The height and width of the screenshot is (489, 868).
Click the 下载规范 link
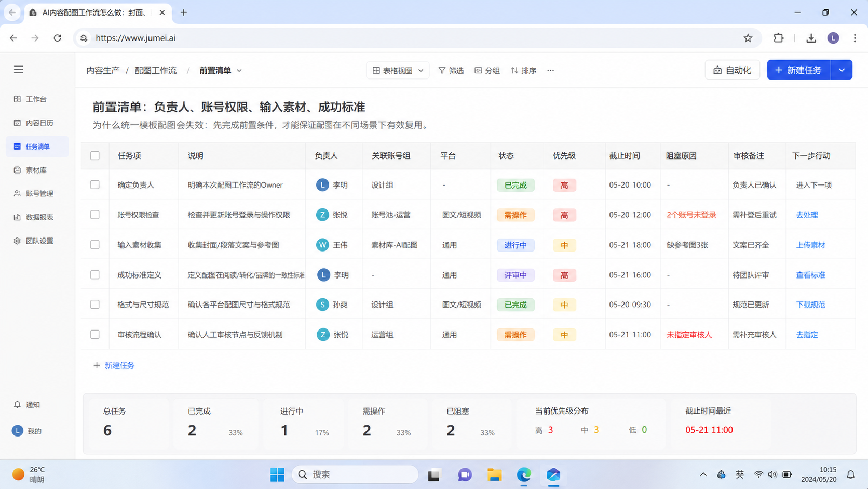pyautogui.click(x=810, y=305)
